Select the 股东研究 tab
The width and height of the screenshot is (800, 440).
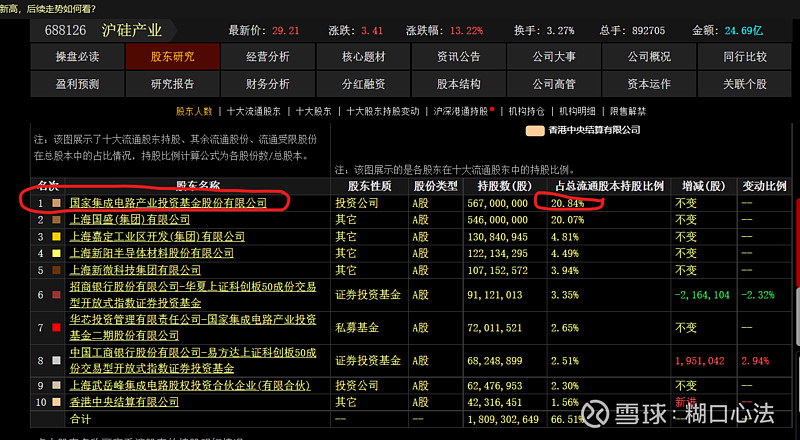point(172,56)
